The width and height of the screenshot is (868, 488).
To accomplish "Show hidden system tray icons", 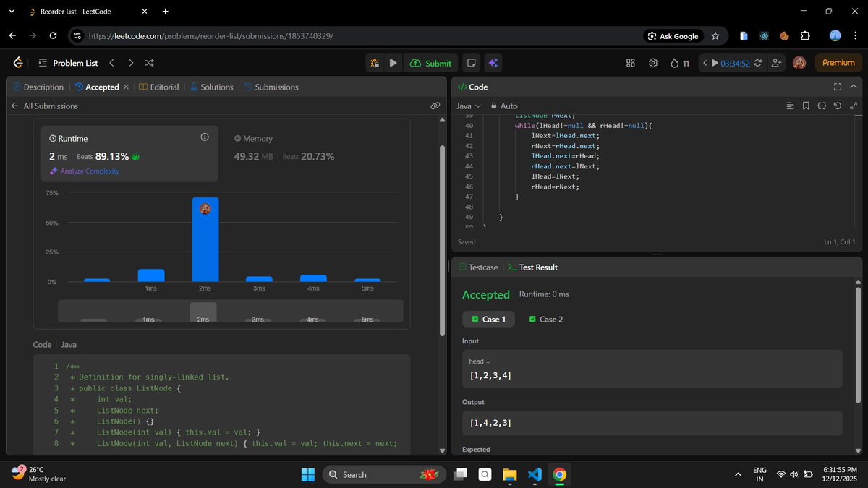I will (x=737, y=474).
